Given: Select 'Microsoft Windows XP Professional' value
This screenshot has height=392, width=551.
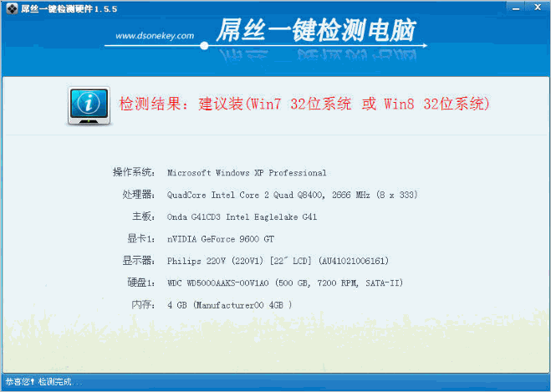Looking at the screenshot, I should (247, 173).
